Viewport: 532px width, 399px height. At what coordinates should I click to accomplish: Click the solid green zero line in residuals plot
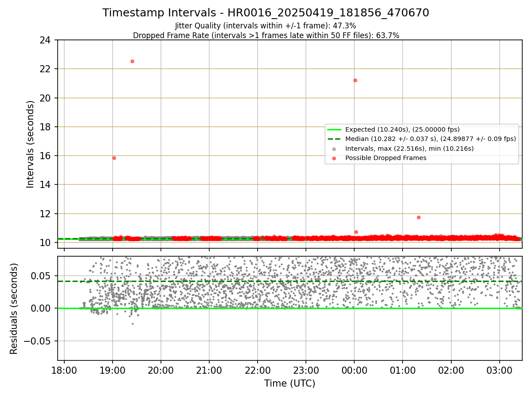[289, 308]
